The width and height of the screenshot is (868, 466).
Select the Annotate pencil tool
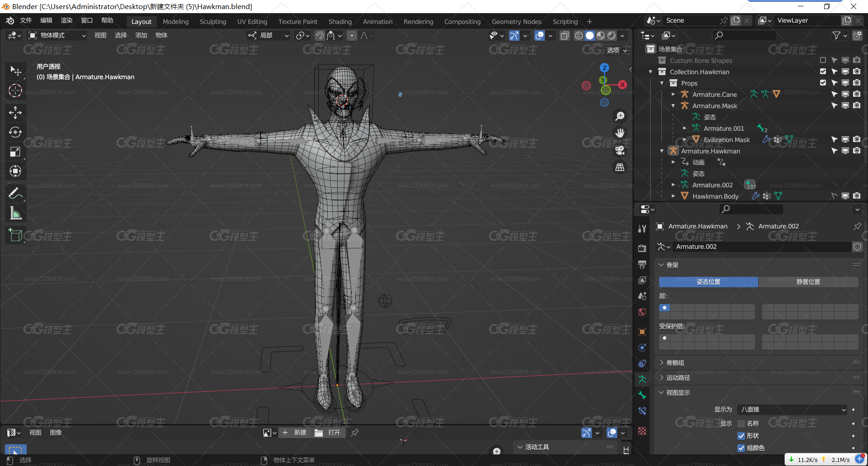(x=15, y=194)
